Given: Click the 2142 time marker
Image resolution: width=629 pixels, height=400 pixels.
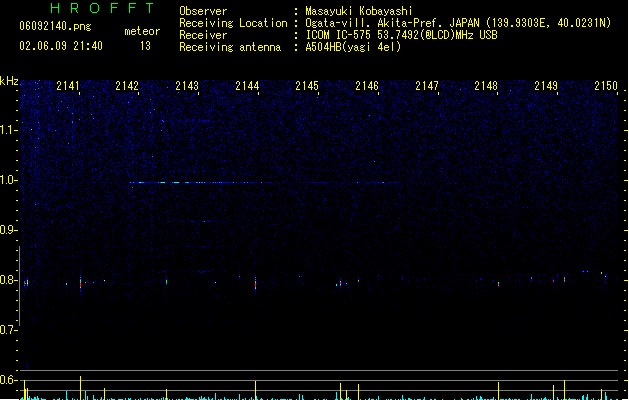Looking at the screenshot, I should click(x=127, y=86).
